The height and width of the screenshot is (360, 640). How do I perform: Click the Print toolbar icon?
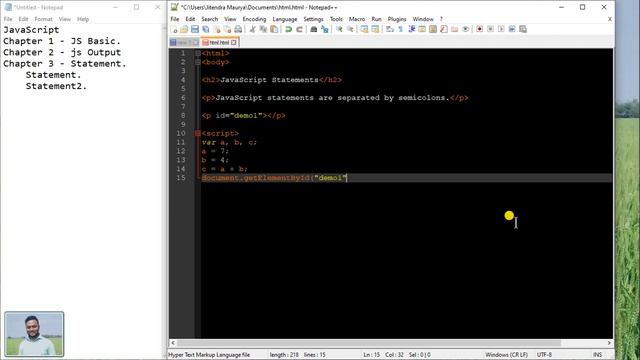pyautogui.click(x=238, y=29)
